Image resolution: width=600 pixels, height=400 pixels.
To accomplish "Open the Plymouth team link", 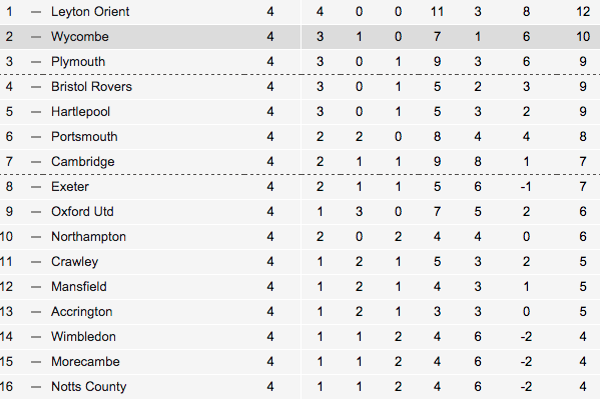I will 78,62.
